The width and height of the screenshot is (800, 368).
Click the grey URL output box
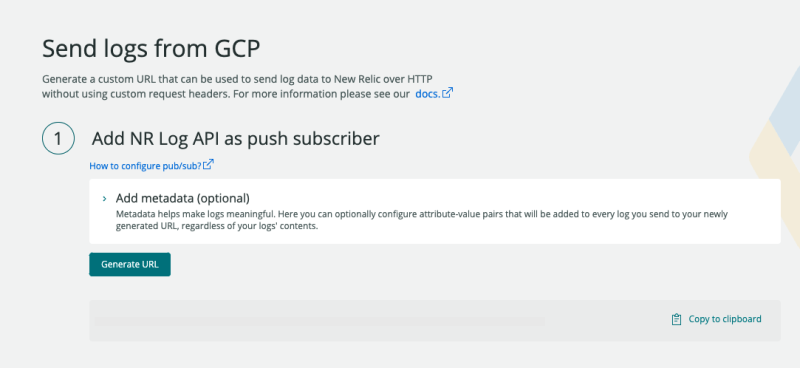(x=435, y=321)
